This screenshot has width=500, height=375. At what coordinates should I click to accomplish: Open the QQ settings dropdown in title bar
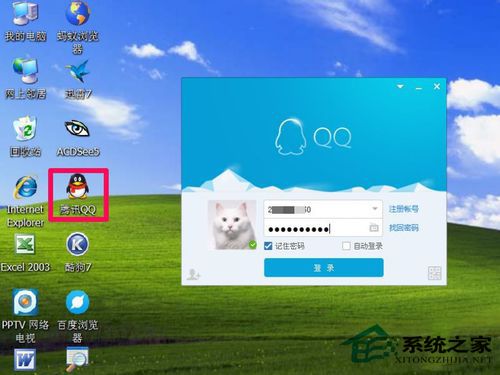click(400, 87)
